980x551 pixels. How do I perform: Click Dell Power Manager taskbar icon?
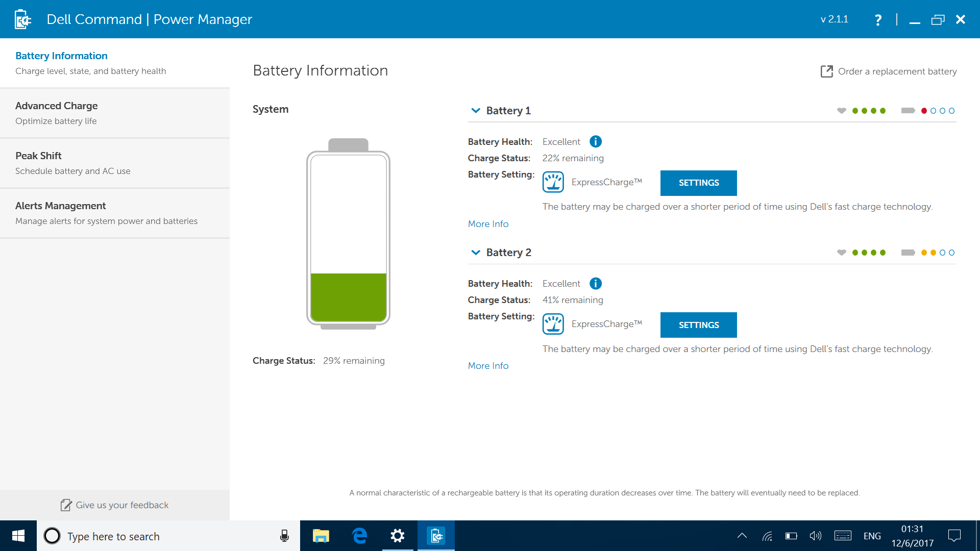click(x=436, y=536)
